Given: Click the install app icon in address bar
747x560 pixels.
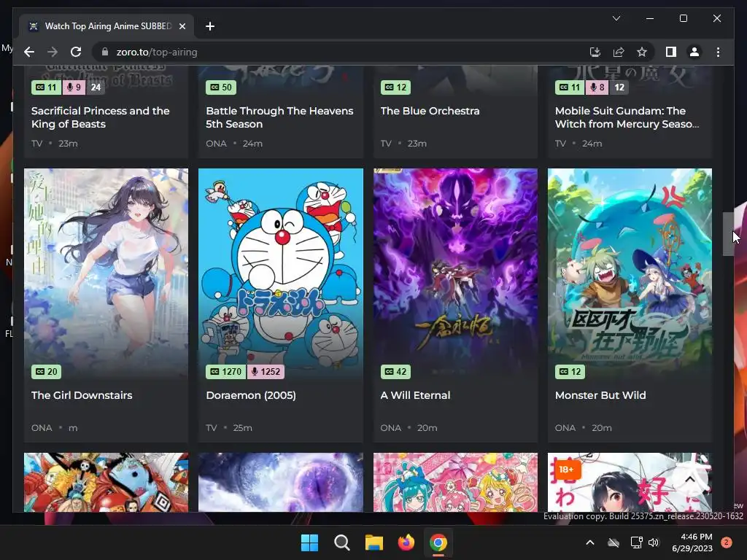Looking at the screenshot, I should pos(595,52).
